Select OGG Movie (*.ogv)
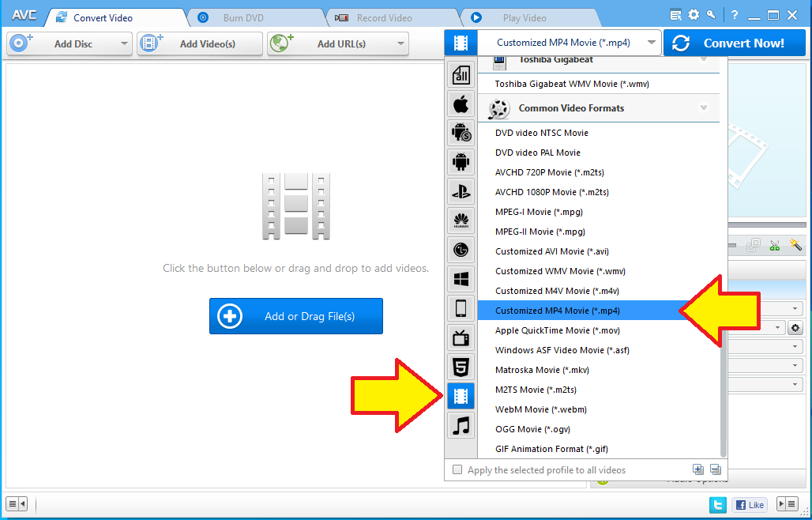This screenshot has width=812, height=520. (598, 429)
